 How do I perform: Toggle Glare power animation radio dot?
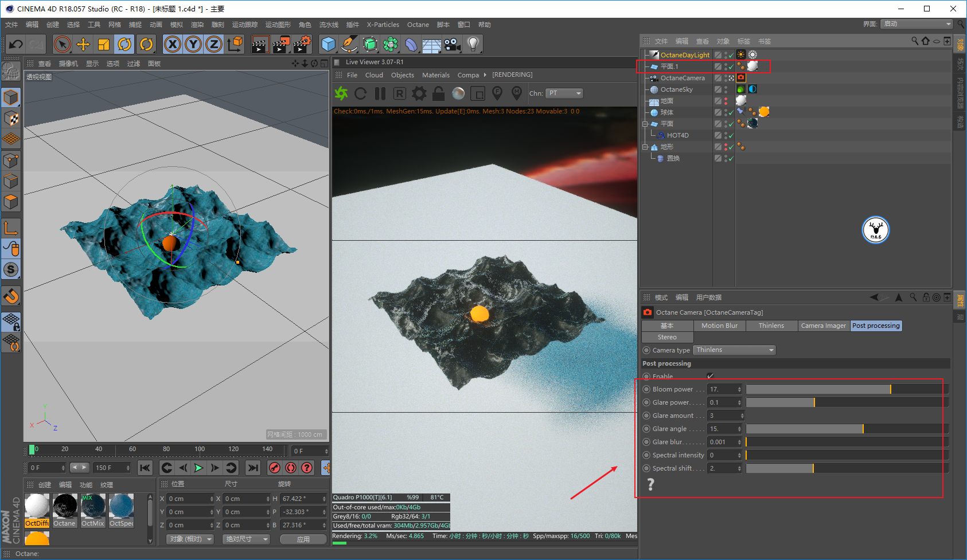coord(646,402)
